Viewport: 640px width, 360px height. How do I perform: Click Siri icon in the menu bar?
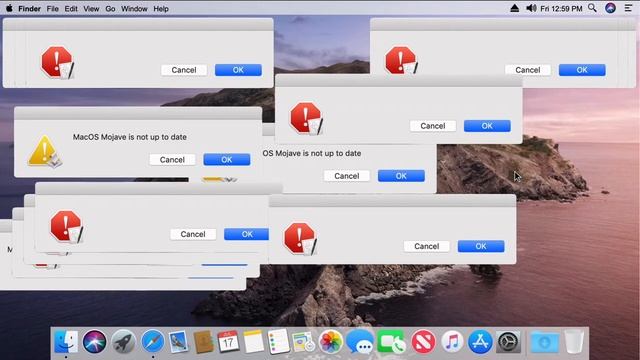[x=611, y=8]
